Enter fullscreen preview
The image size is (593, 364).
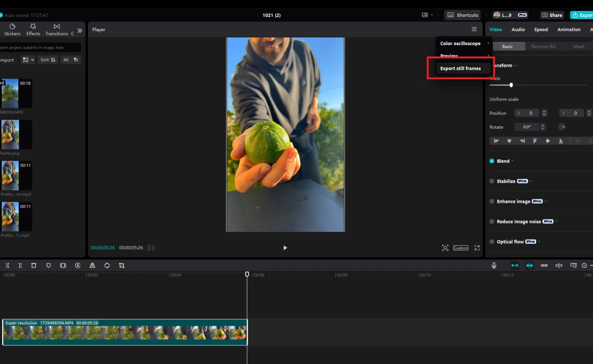(477, 248)
